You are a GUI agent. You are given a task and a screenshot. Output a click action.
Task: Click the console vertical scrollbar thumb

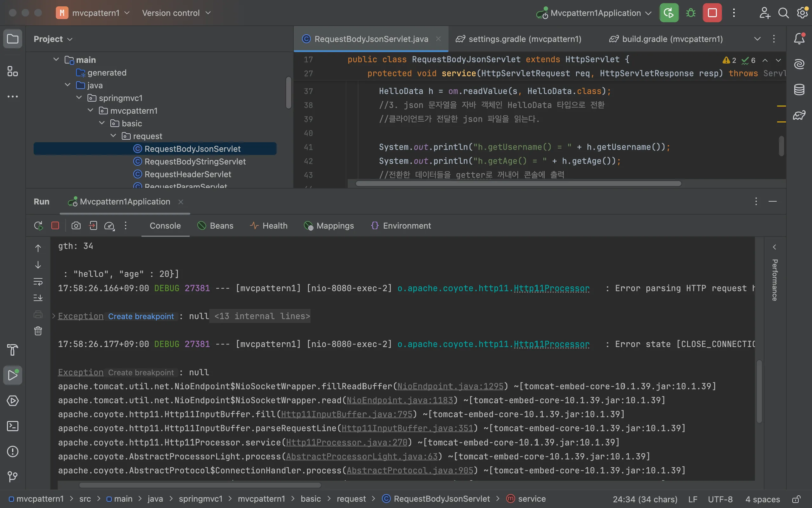759,391
